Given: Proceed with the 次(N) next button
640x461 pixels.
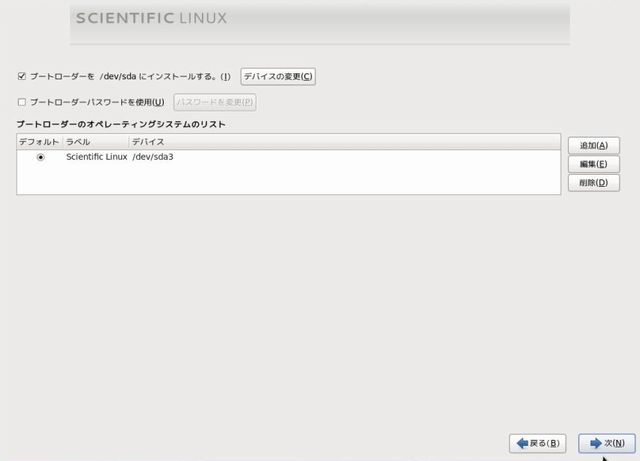Looking at the screenshot, I should point(606,443).
